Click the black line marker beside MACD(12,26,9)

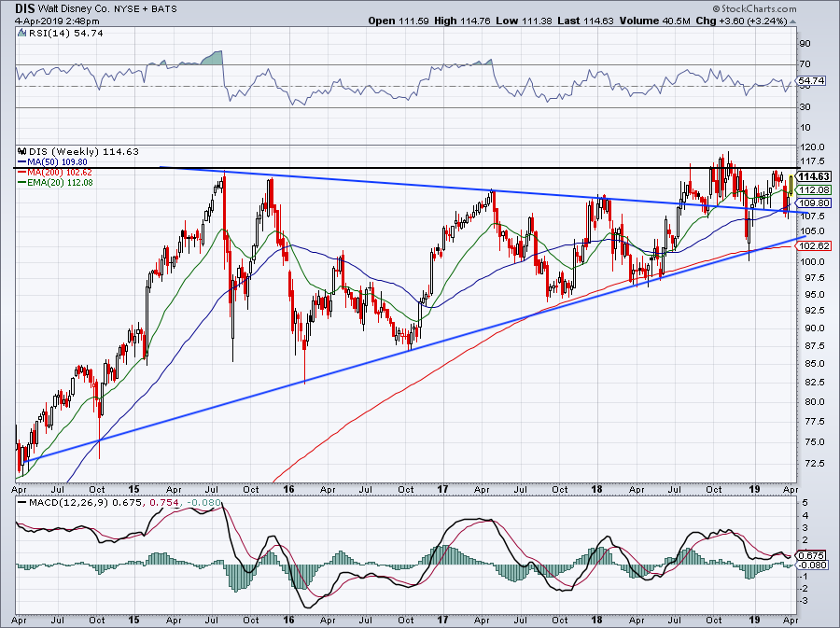point(22,503)
